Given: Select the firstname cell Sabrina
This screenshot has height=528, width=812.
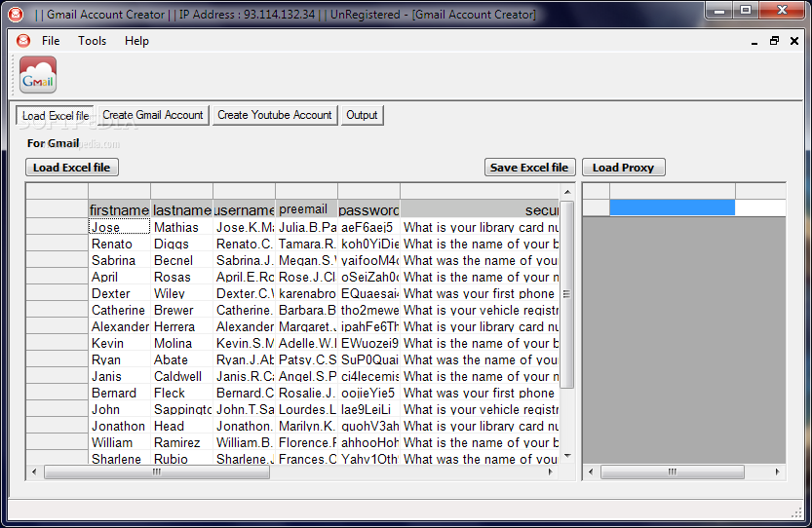Looking at the screenshot, I should point(119,260).
